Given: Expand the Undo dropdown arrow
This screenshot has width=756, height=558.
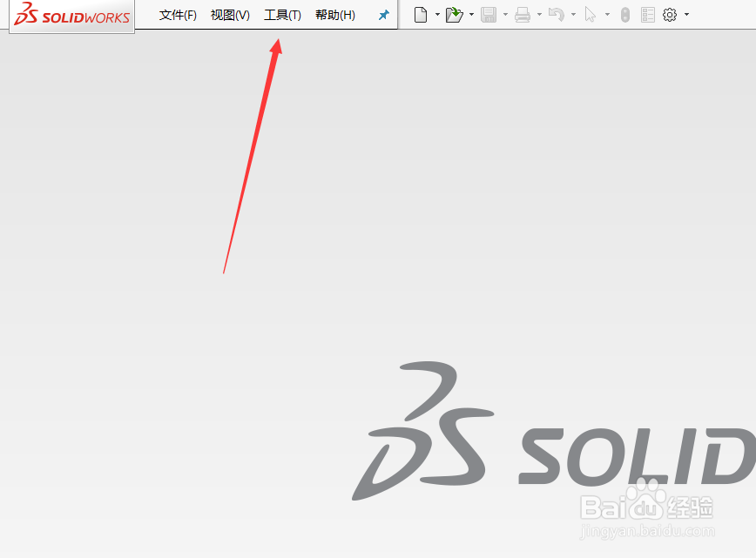Looking at the screenshot, I should (x=573, y=15).
